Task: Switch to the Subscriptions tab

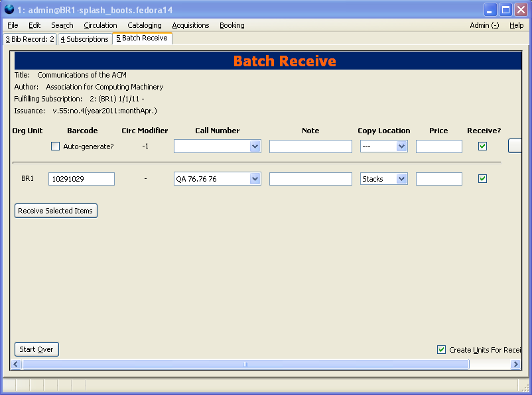Action: [x=84, y=39]
